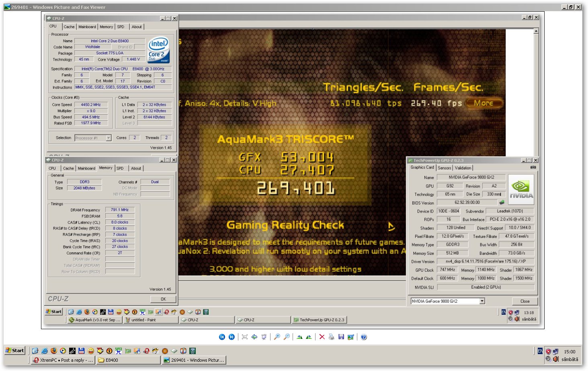Viewport: 588px width, 371px height.
Task: Rotate the image counterclockwise
Action: pyautogui.click(x=309, y=337)
